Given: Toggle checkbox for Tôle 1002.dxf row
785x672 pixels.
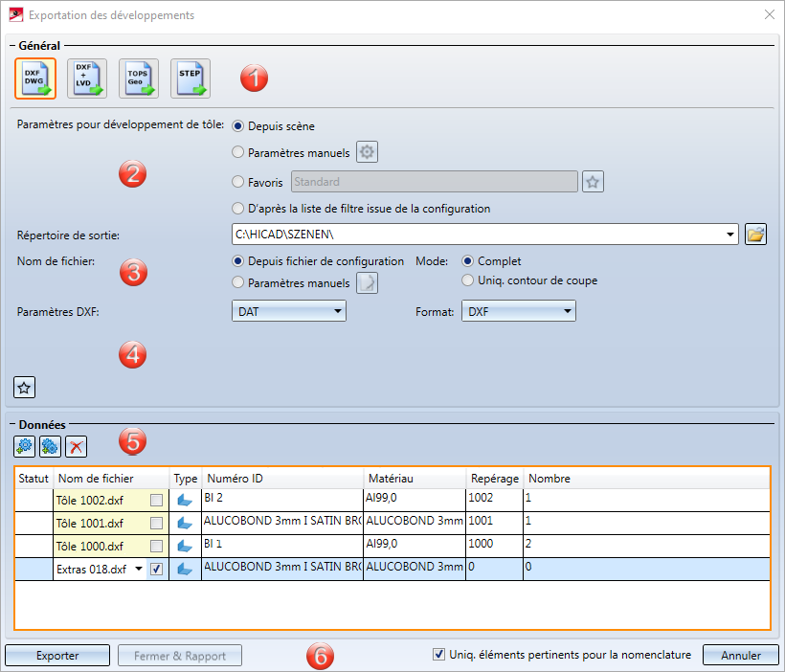Looking at the screenshot, I should pos(156,499).
